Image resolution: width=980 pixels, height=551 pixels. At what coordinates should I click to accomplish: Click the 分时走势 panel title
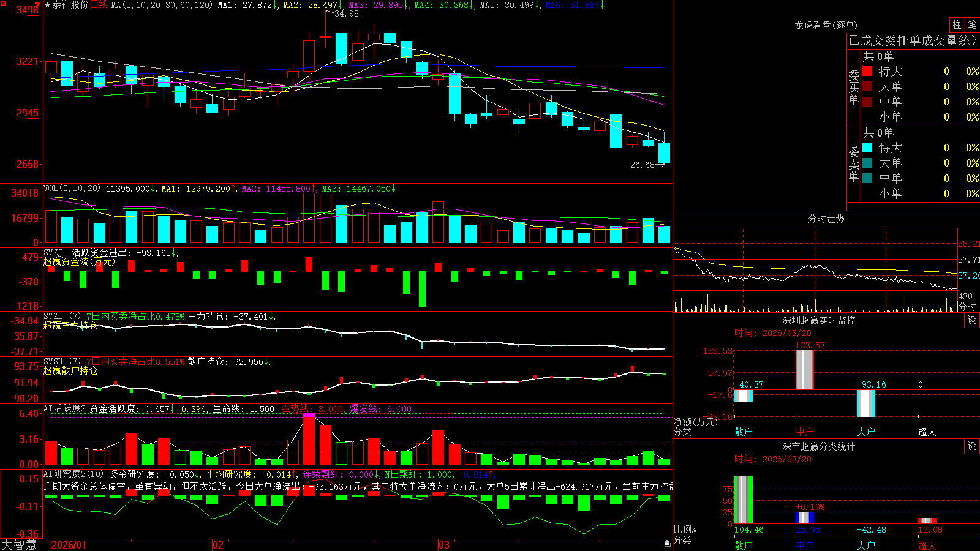point(826,219)
